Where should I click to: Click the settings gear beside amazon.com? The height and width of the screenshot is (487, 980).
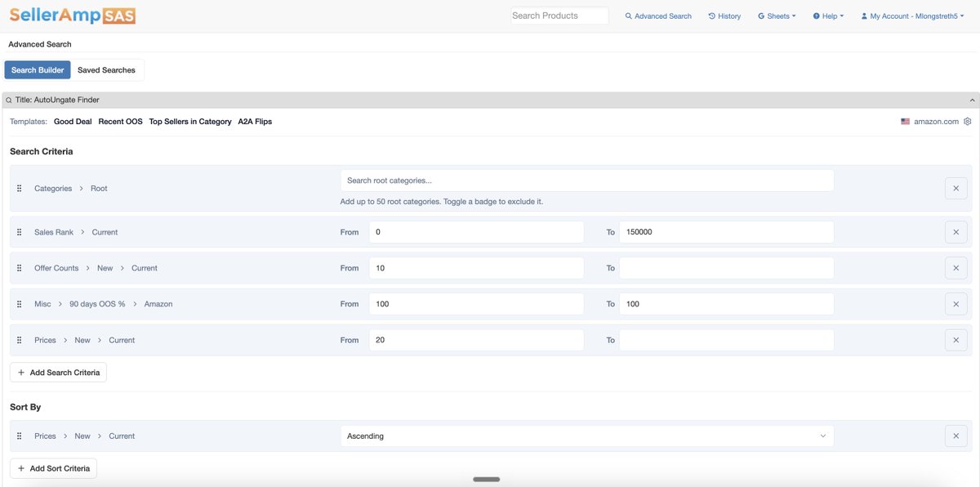(968, 122)
